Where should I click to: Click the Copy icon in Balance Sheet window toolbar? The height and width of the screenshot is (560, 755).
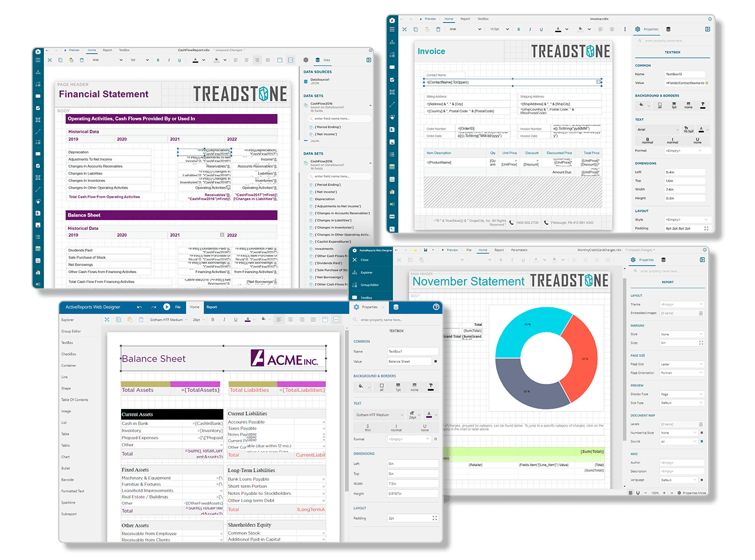118,319
